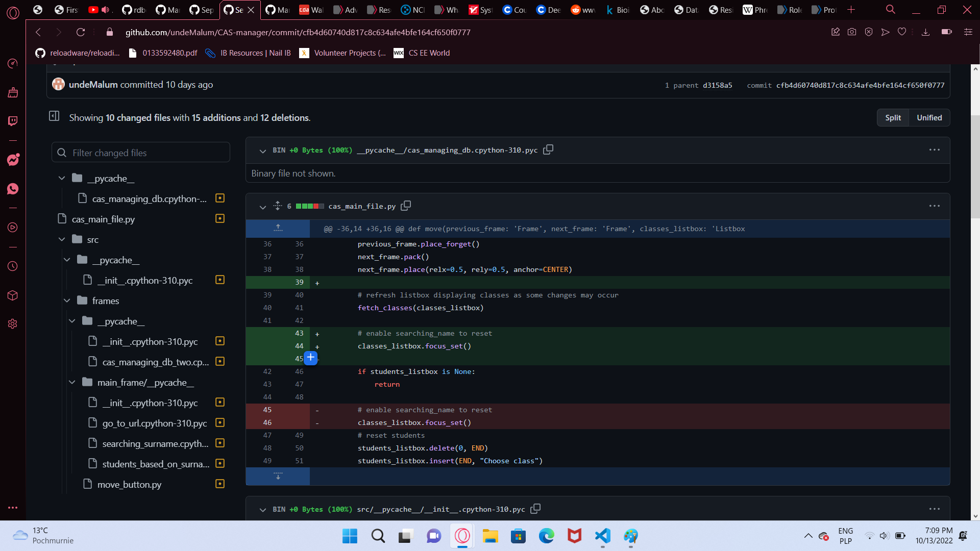The image size is (980, 551).
Task: Focus the Filter changed files field
Action: 141,153
